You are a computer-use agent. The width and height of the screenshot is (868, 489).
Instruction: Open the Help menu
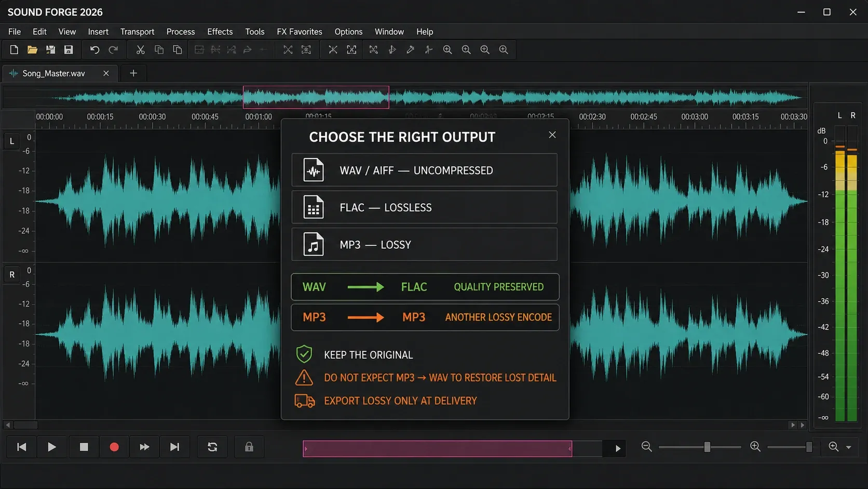(425, 32)
